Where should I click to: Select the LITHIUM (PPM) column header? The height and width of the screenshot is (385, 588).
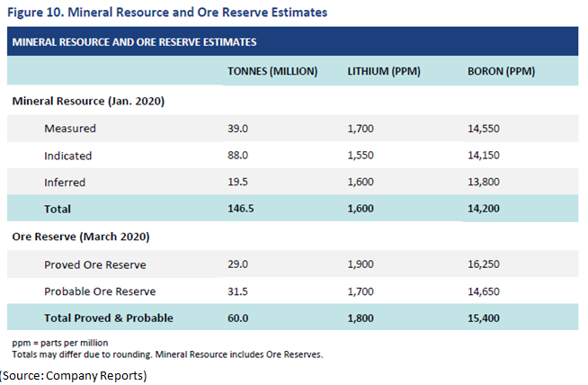[383, 71]
